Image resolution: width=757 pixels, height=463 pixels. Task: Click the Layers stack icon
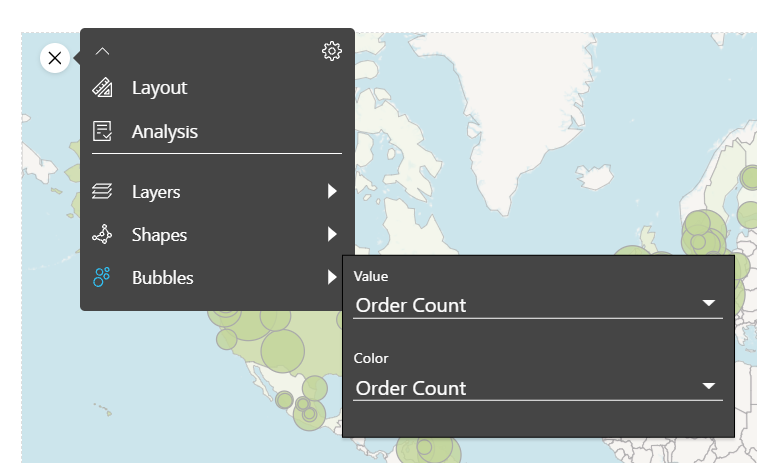(102, 191)
